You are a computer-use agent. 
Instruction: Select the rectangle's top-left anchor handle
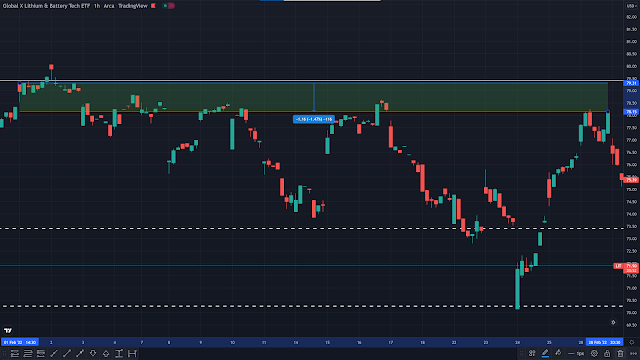[x=20, y=83]
